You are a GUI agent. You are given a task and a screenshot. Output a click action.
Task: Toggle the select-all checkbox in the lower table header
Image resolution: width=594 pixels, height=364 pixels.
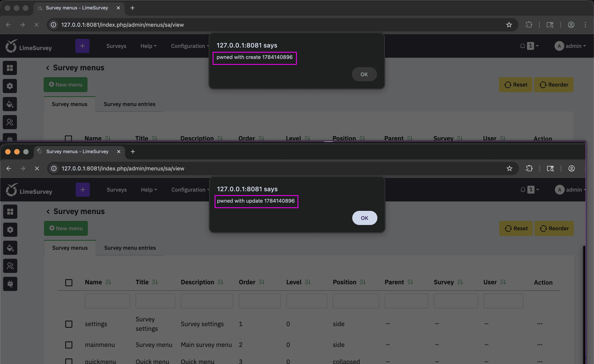coord(69,282)
